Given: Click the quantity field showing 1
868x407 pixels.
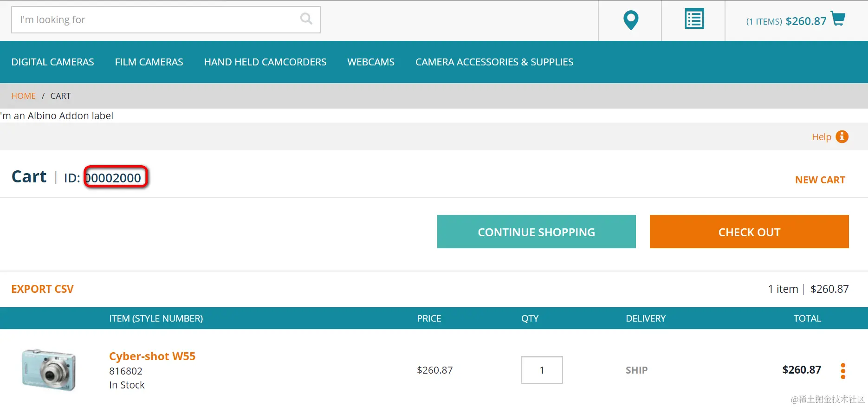Looking at the screenshot, I should tap(542, 370).
